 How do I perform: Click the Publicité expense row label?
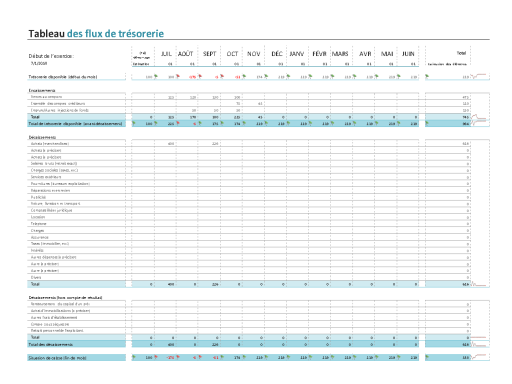38,197
